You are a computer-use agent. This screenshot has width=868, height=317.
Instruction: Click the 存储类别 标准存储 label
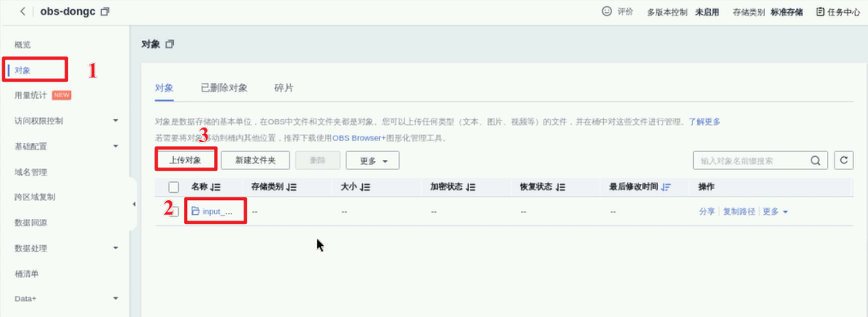(767, 11)
